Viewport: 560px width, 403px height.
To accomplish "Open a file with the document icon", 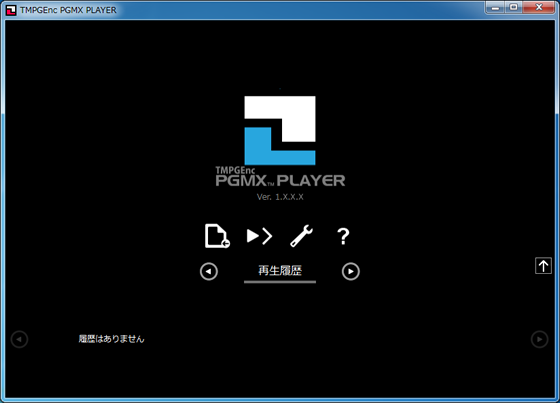I will [x=217, y=236].
